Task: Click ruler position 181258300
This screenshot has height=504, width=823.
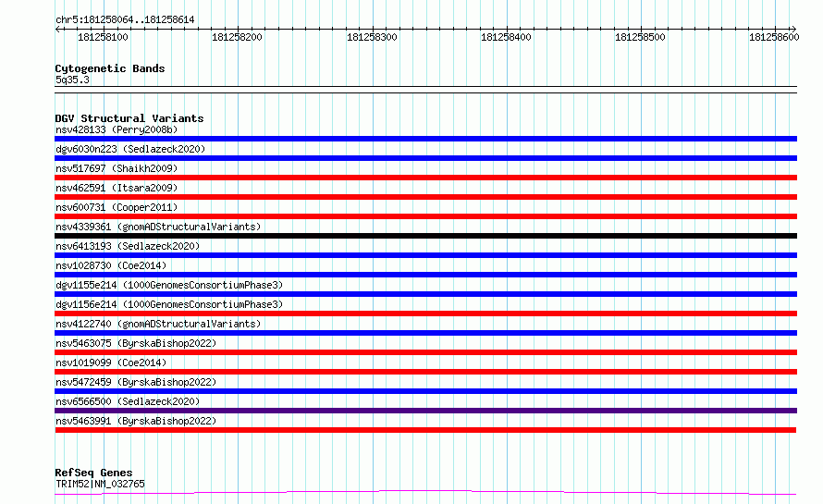Action: 372,37
